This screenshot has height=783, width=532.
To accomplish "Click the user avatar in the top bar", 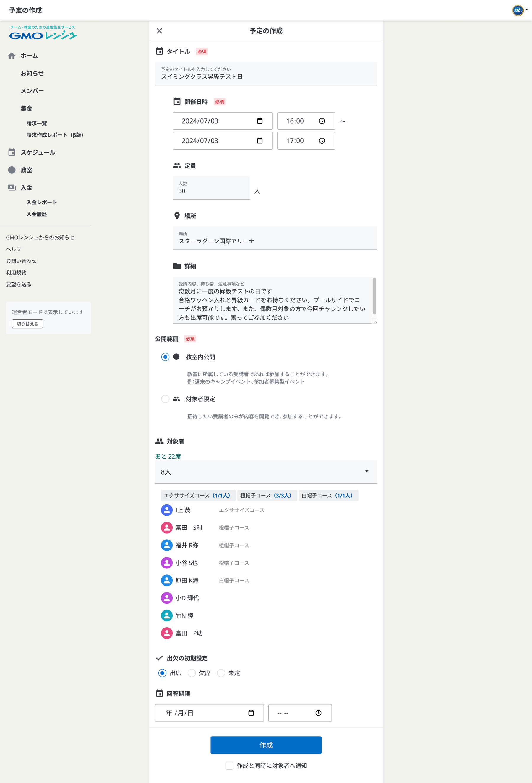I will pos(518,10).
